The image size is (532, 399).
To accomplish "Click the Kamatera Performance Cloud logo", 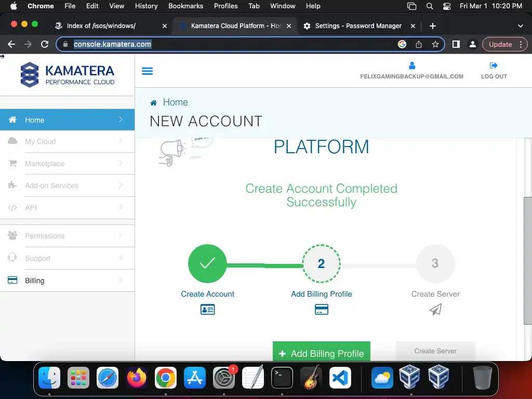I will point(68,75).
